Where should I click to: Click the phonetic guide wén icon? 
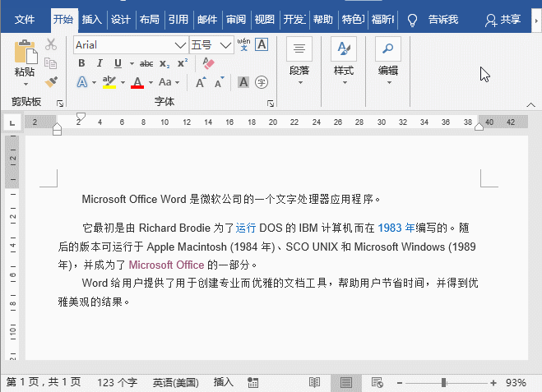(x=243, y=44)
